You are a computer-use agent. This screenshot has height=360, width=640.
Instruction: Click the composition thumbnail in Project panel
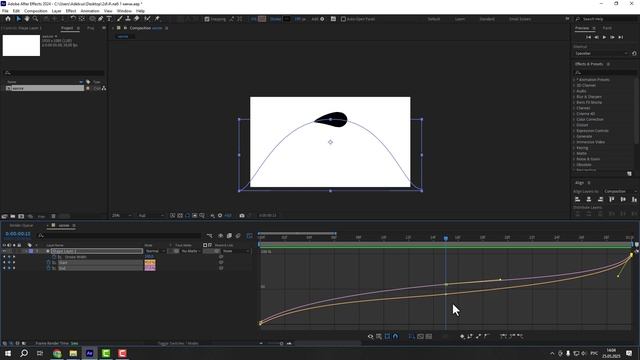[x=21, y=45]
